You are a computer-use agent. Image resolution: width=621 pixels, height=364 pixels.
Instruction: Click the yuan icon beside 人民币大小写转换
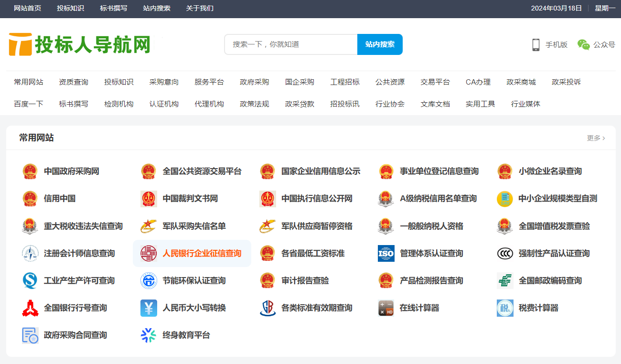tap(149, 308)
